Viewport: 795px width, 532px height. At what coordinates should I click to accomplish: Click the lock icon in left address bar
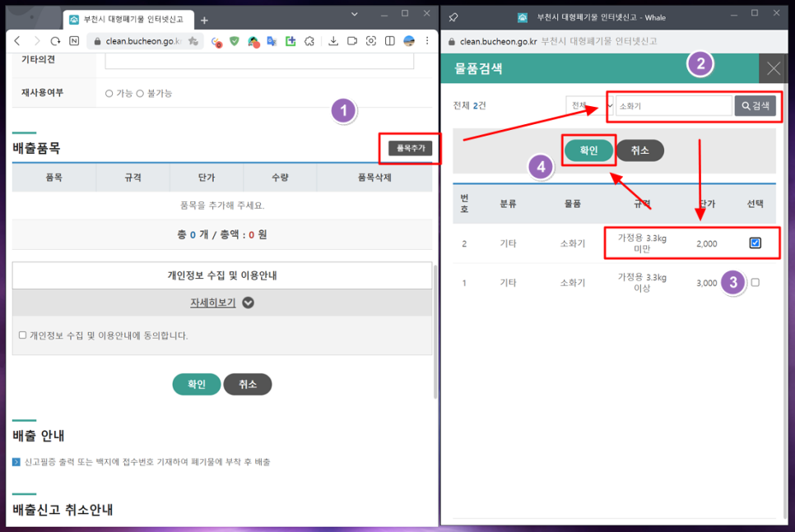click(97, 42)
